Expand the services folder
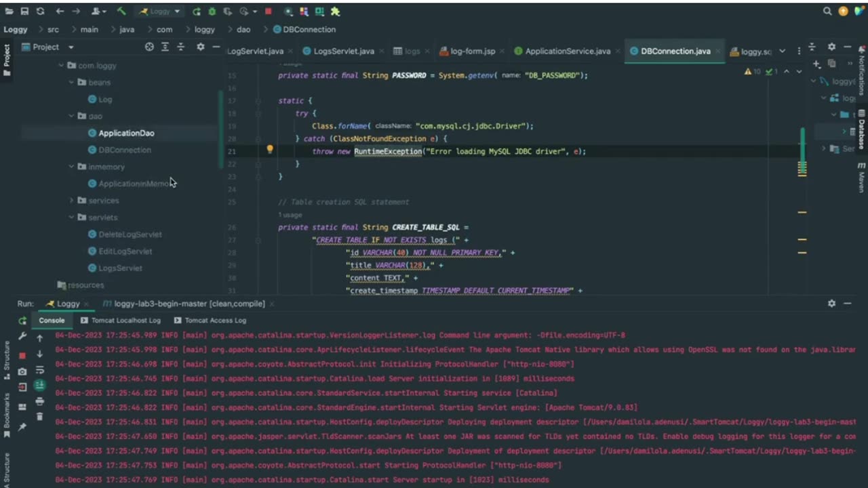The width and height of the screenshot is (868, 488). 72,201
